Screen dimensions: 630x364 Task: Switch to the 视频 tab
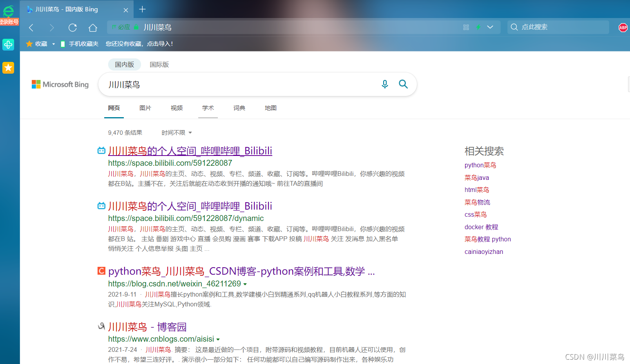(x=177, y=108)
